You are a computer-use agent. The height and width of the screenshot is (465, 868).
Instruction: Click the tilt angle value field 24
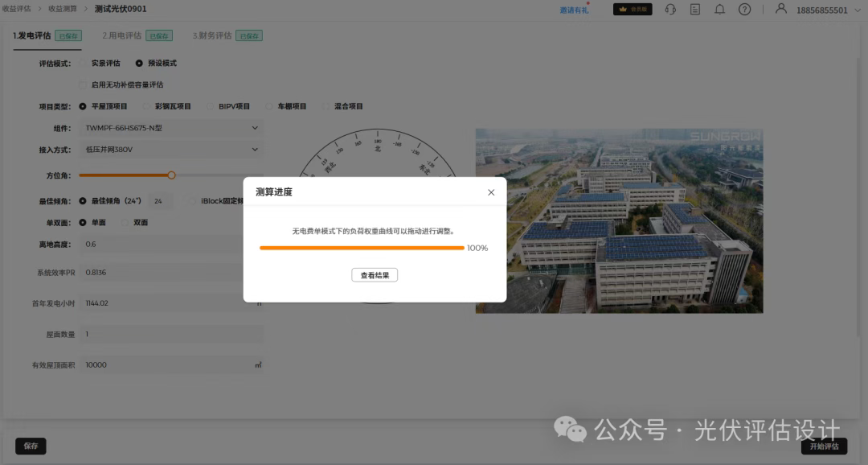[159, 201]
